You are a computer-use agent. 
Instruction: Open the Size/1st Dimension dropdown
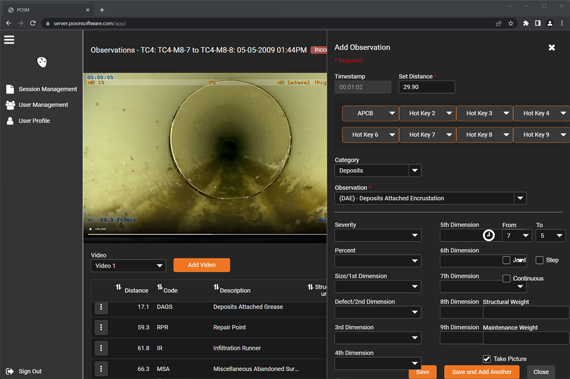pos(378,287)
